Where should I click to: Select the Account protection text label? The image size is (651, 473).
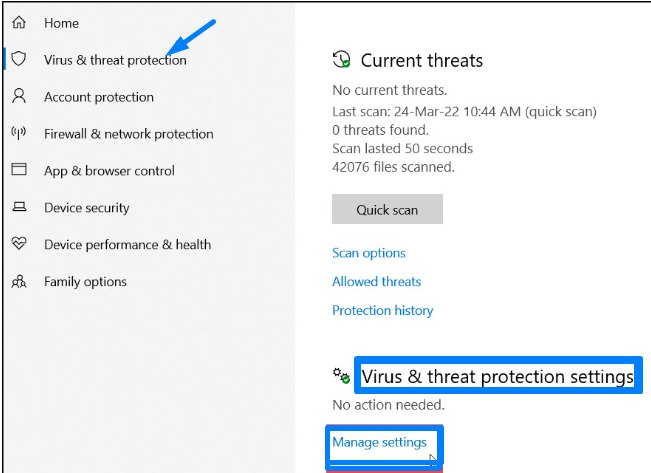coord(99,97)
